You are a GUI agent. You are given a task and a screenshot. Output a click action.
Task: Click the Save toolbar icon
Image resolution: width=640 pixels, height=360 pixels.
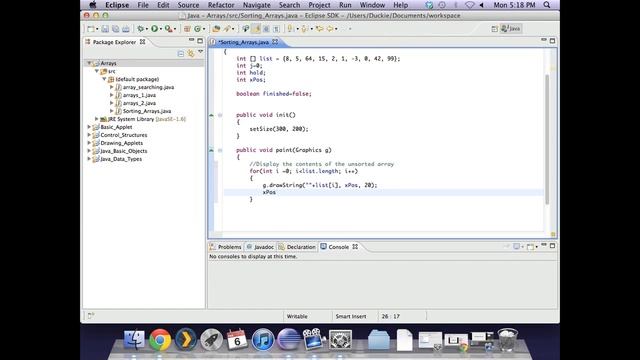pos(105,29)
